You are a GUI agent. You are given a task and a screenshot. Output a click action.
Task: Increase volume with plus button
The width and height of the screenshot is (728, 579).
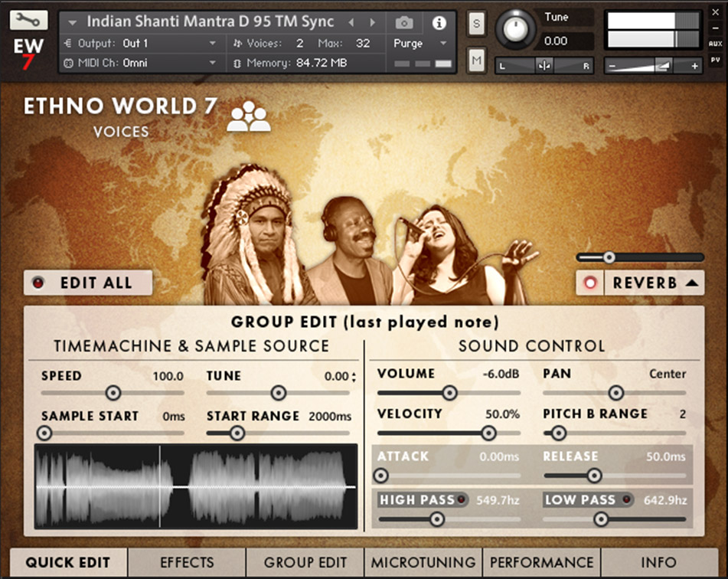[694, 67]
